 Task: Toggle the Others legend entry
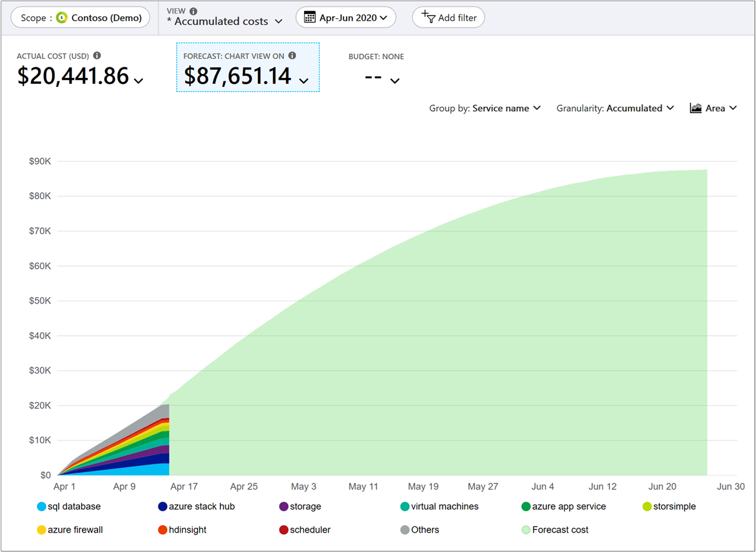point(420,530)
